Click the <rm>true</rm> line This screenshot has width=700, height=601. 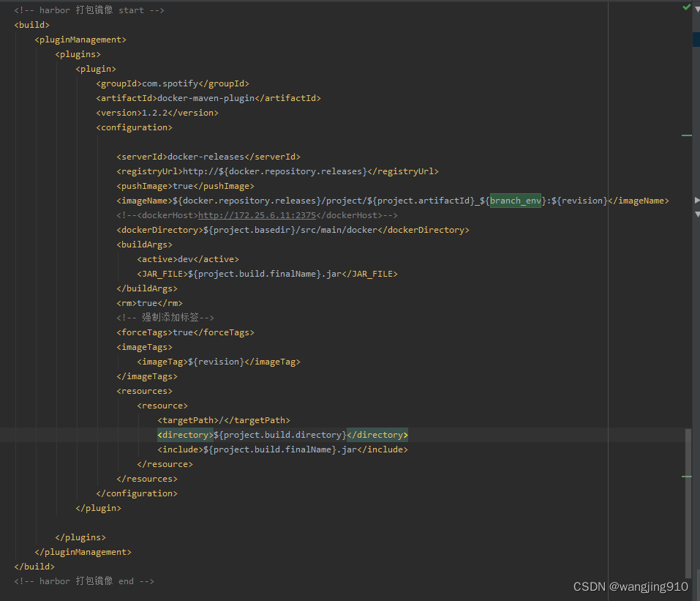click(149, 303)
